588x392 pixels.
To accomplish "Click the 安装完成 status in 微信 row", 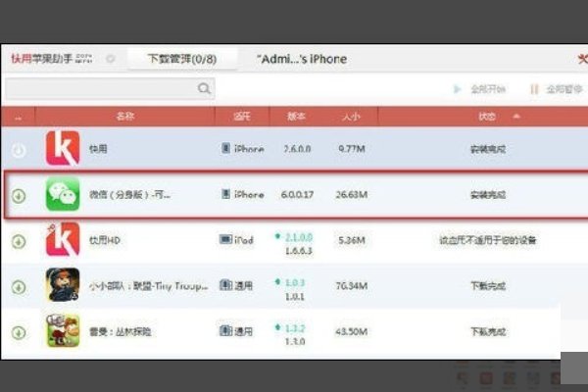I will click(488, 195).
